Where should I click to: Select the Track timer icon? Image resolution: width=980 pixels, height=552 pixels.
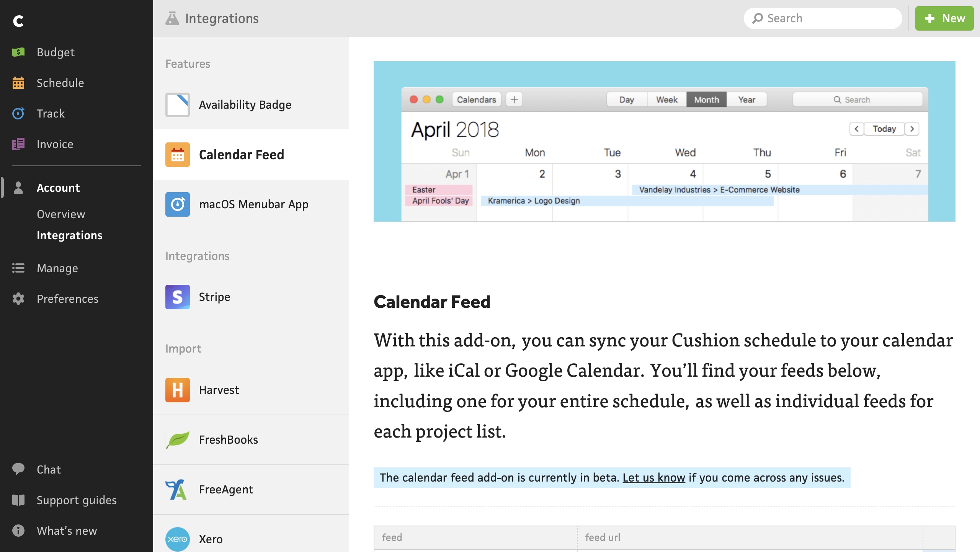(18, 113)
